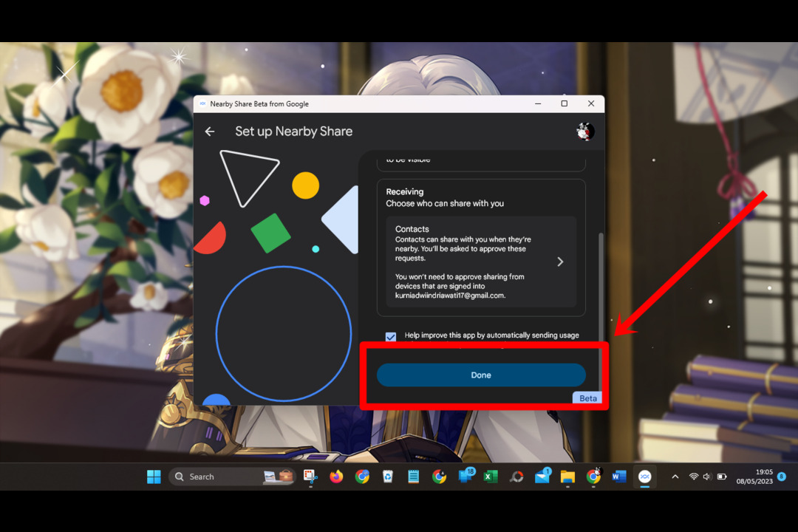
Task: Close the Nearby Share Beta window
Action: (591, 104)
